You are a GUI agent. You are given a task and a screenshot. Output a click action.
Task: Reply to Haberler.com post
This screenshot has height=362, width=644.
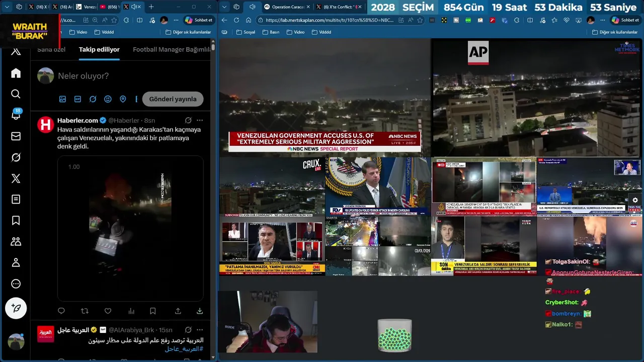click(x=61, y=311)
